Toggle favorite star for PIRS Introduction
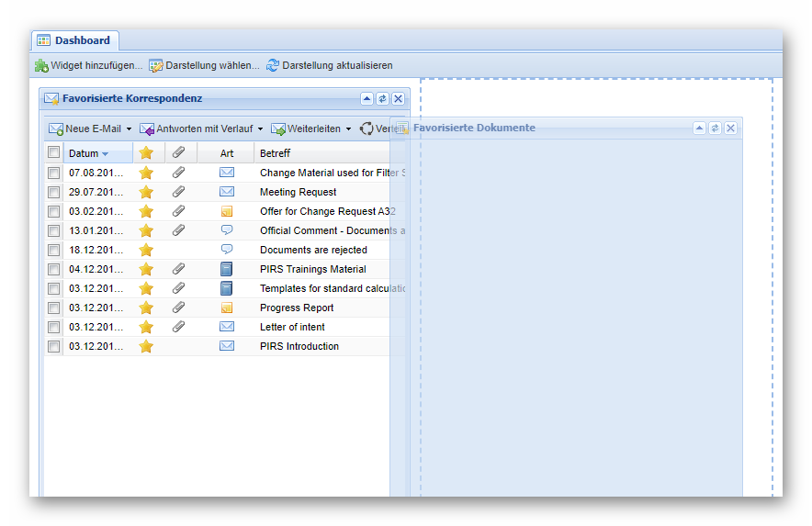Screen dimensions: 812x526 (146, 346)
